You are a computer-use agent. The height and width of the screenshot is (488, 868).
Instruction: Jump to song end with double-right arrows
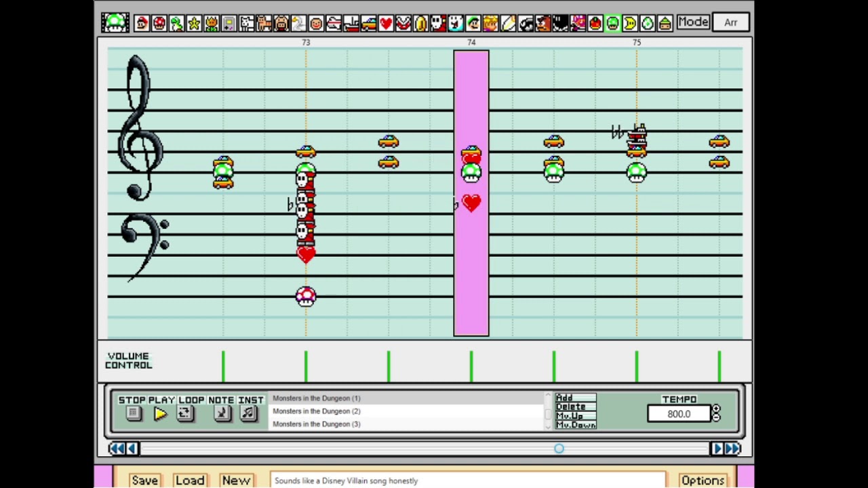[732, 448]
